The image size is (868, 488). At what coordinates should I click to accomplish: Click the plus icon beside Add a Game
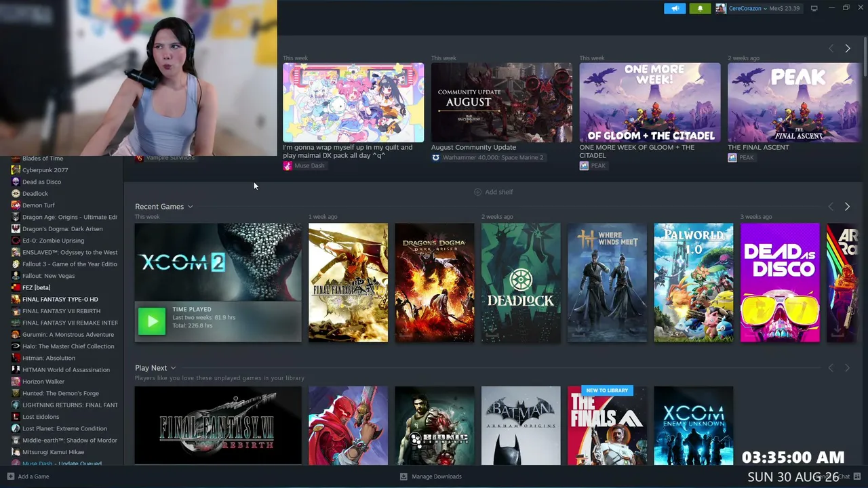pyautogui.click(x=10, y=476)
